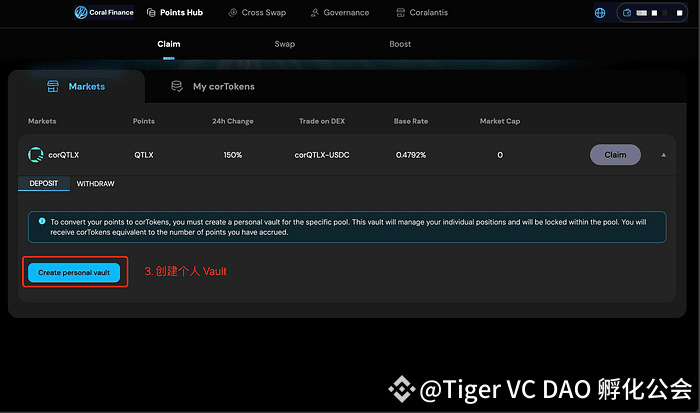Click the Coral Finance logo
Image resolution: width=700 pixels, height=413 pixels.
point(104,13)
